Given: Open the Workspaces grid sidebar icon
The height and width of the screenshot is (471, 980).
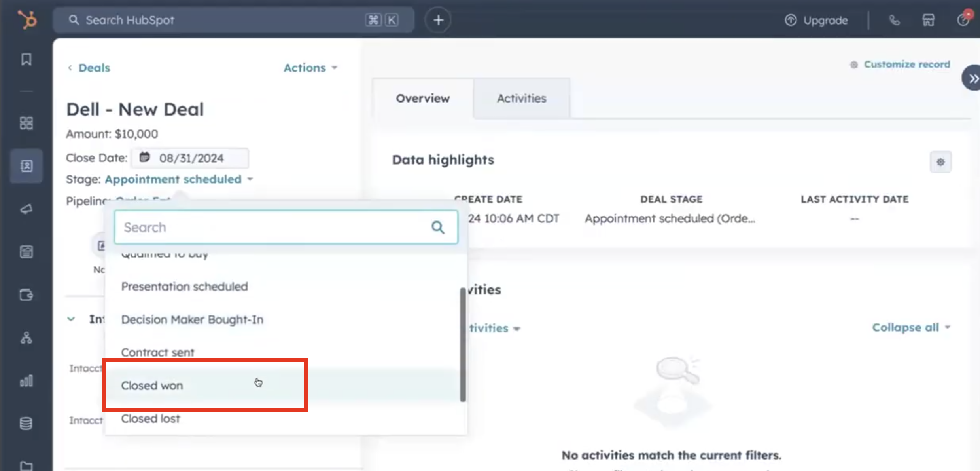Looking at the screenshot, I should 26,123.
